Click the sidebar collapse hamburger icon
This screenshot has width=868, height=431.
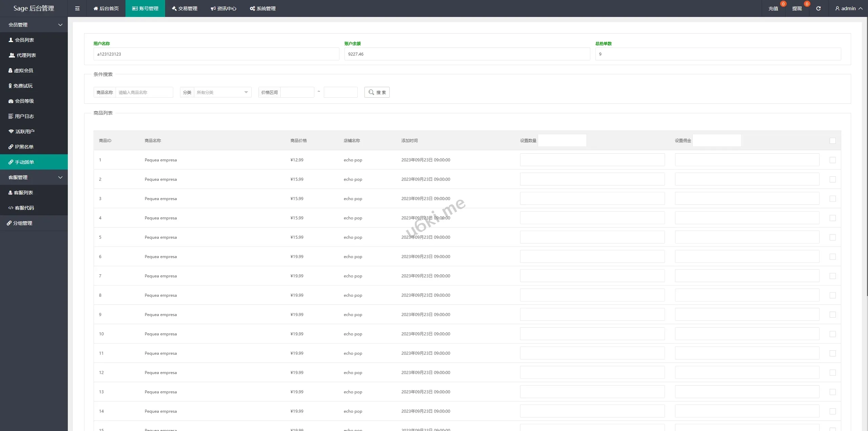pos(77,8)
